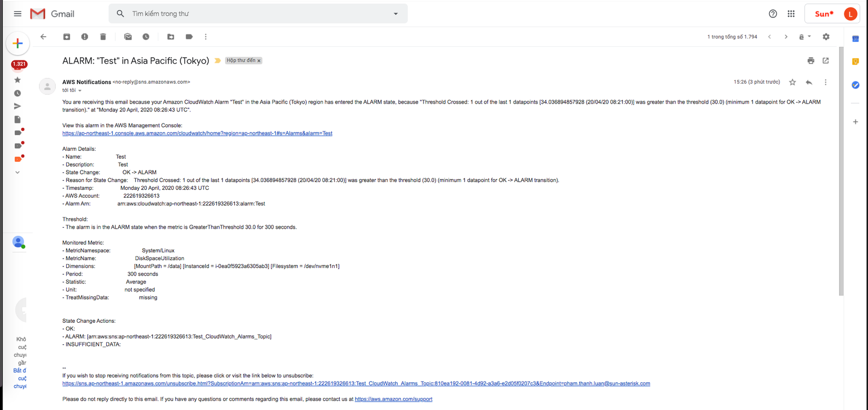Open search options dropdown arrow
This screenshot has width=868, height=410.
click(396, 14)
